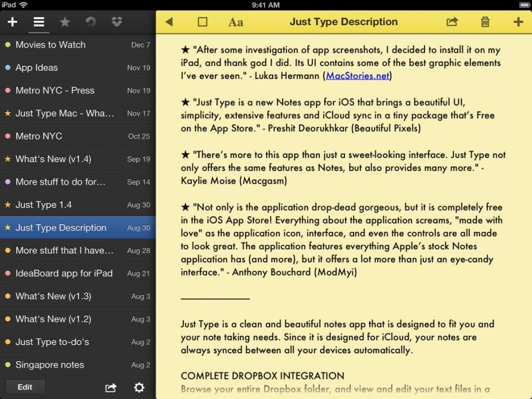
Task: Add a new note with sidebar plus icon
Action: pyautogui.click(x=12, y=22)
